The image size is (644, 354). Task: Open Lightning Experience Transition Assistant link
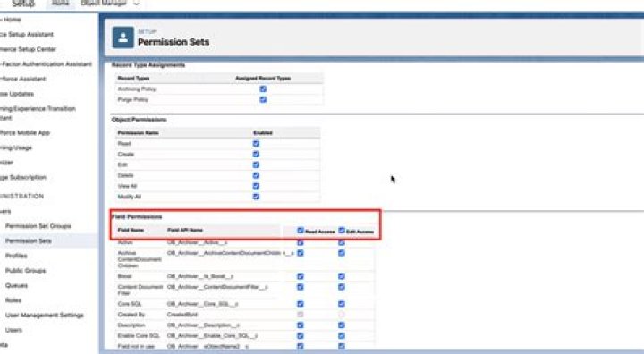pos(38,113)
